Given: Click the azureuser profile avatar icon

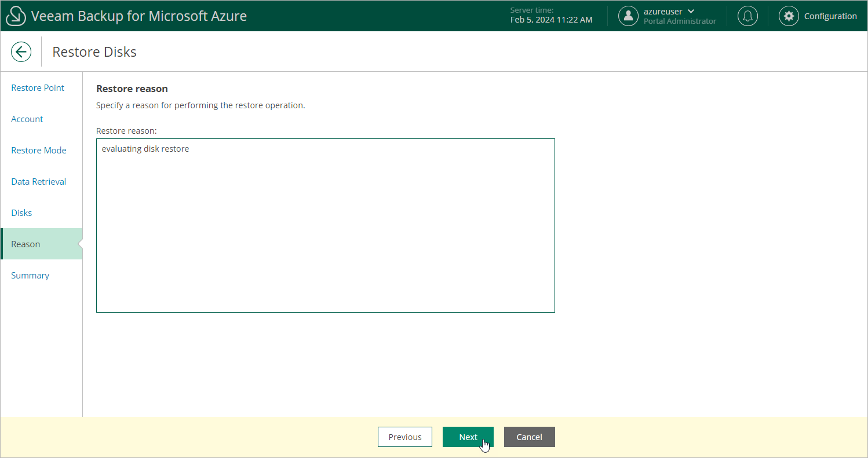Looking at the screenshot, I should pyautogui.click(x=628, y=16).
